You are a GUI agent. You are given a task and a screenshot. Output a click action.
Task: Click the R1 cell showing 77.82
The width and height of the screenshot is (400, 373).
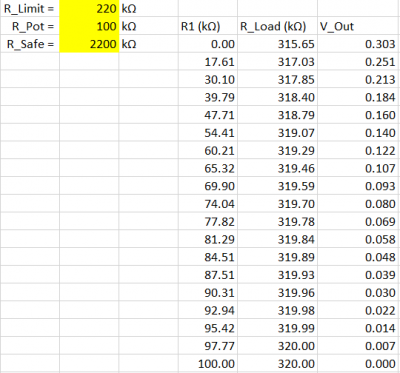coord(208,221)
